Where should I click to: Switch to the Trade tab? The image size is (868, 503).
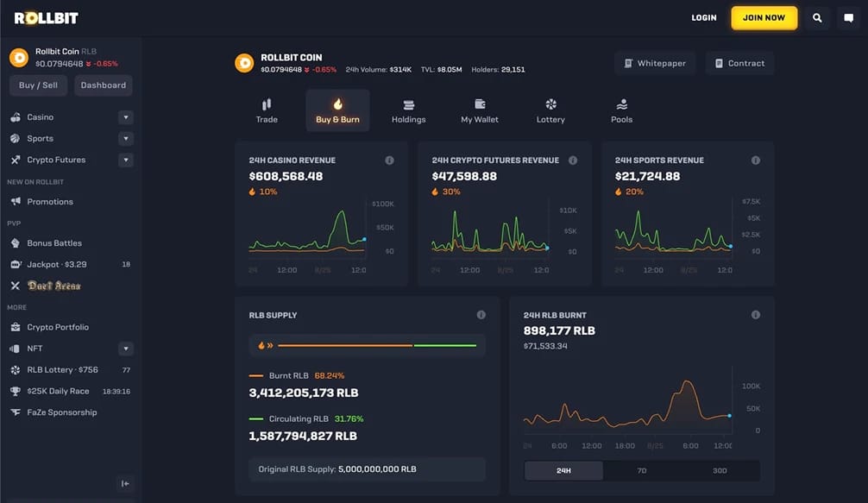pyautogui.click(x=267, y=110)
